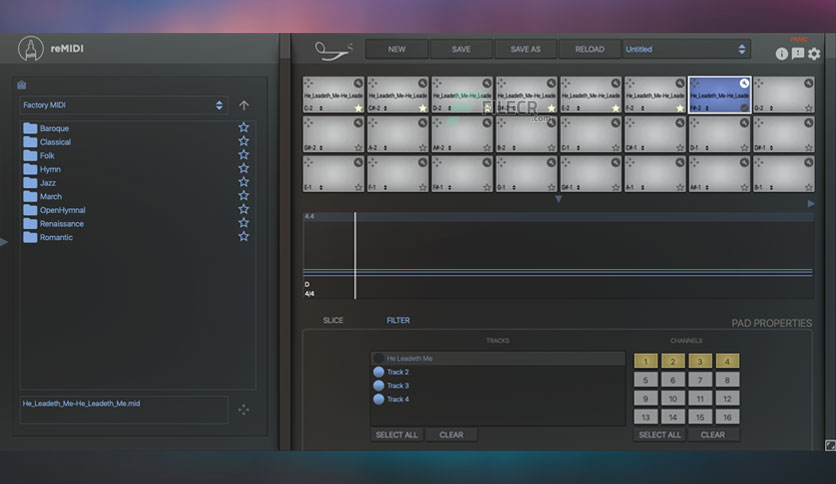Click the SAVE button

click(x=461, y=49)
